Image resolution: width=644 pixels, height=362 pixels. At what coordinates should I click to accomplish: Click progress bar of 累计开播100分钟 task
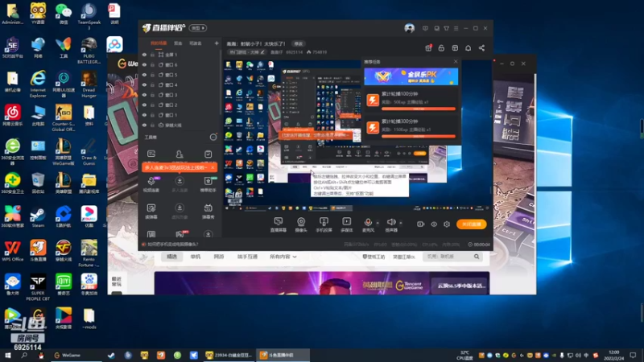419,109
